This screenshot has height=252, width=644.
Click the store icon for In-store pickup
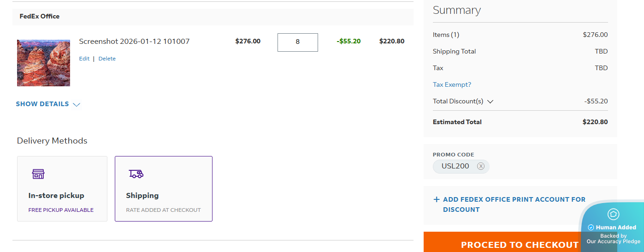click(x=38, y=174)
